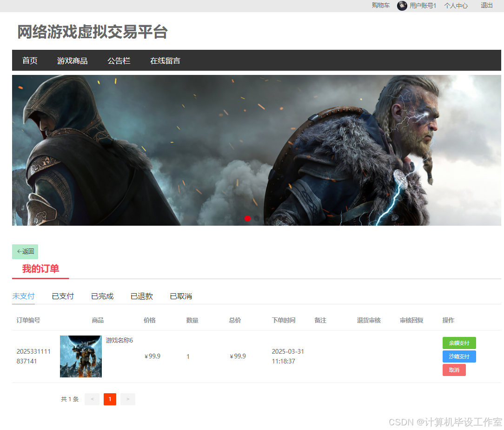Screen dimensions: 504x430
Task: Click the 商品 column header
Action: 98,320
